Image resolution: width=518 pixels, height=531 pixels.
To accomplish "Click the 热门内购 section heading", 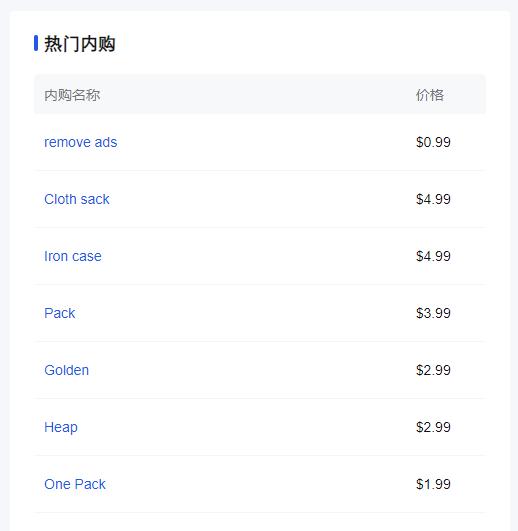I will 80,44.
